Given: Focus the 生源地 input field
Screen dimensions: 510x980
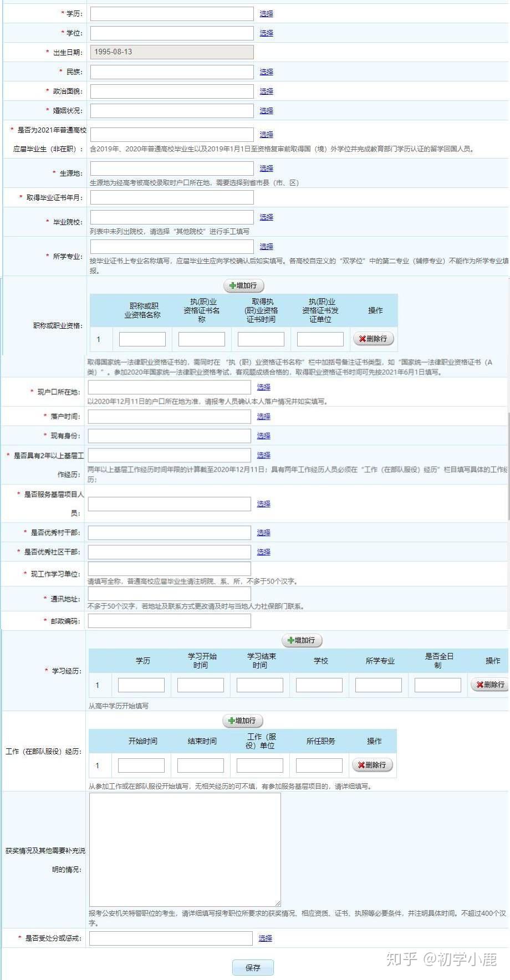Looking at the screenshot, I should (x=172, y=168).
